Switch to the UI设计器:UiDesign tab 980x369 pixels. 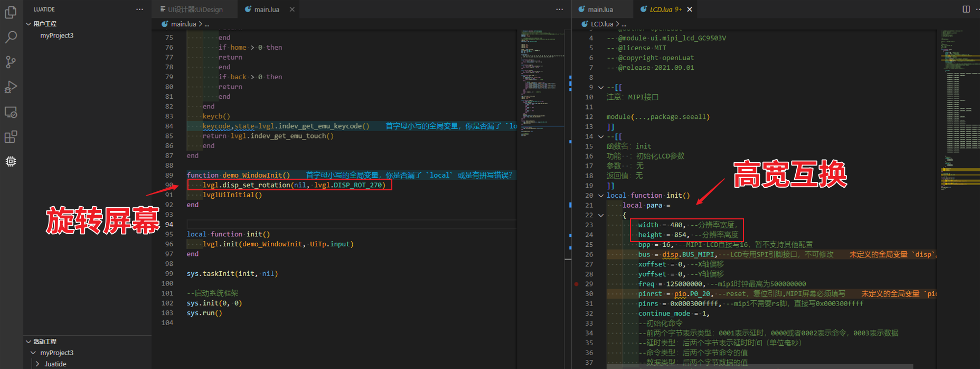[194, 10]
